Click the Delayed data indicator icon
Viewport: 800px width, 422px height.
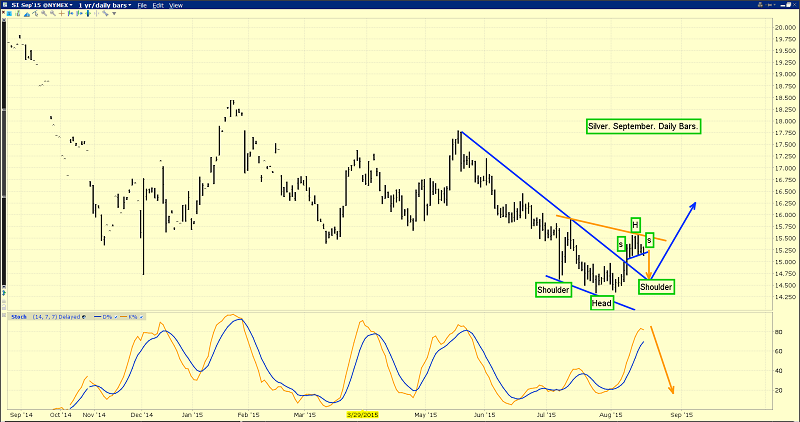(84, 317)
